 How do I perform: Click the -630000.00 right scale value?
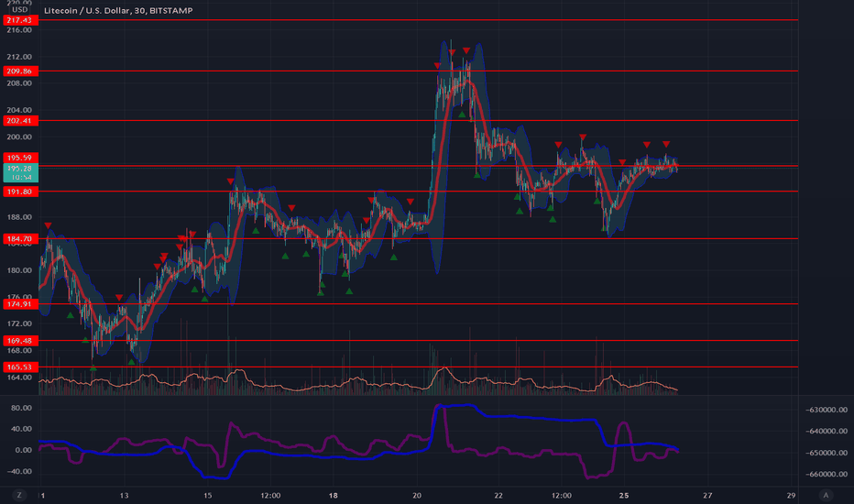point(827,410)
